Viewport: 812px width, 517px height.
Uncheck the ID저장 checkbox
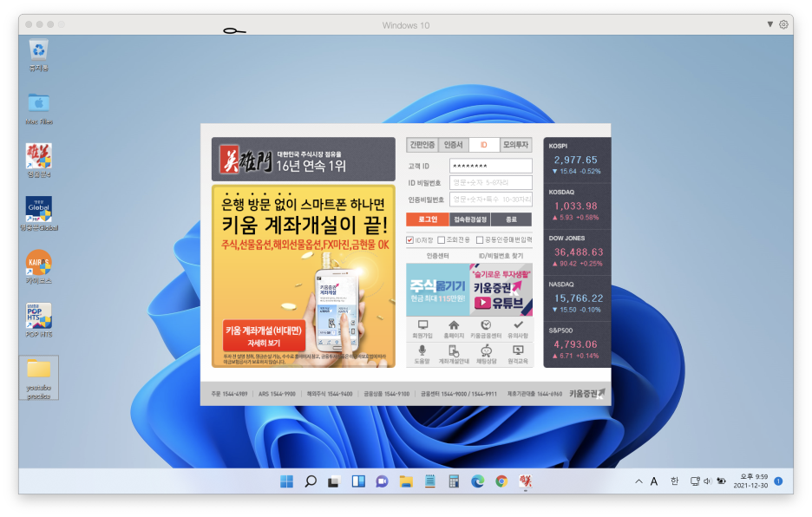[410, 240]
